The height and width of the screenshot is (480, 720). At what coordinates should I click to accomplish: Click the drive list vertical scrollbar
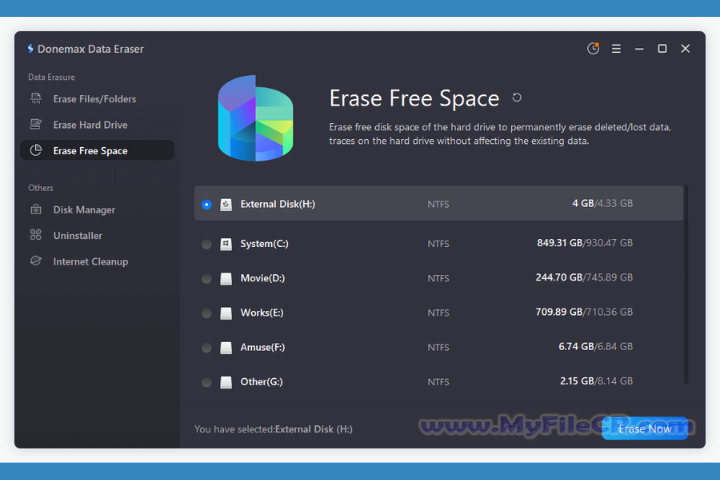[686, 284]
